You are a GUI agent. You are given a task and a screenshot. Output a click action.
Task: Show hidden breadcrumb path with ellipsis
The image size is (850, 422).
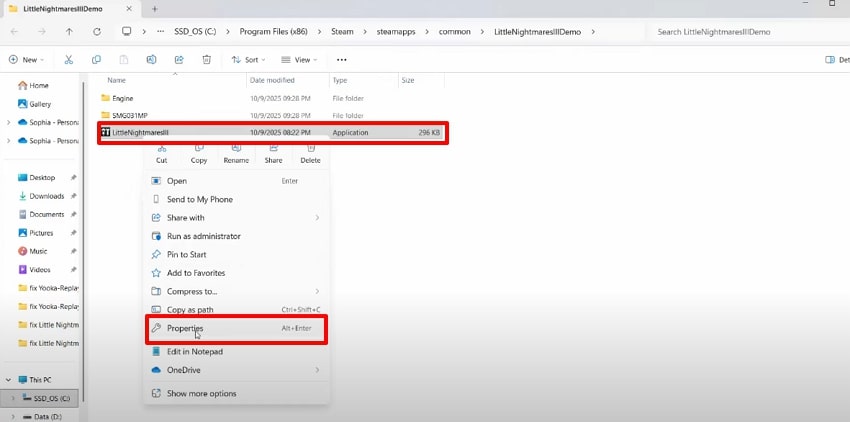tap(160, 31)
